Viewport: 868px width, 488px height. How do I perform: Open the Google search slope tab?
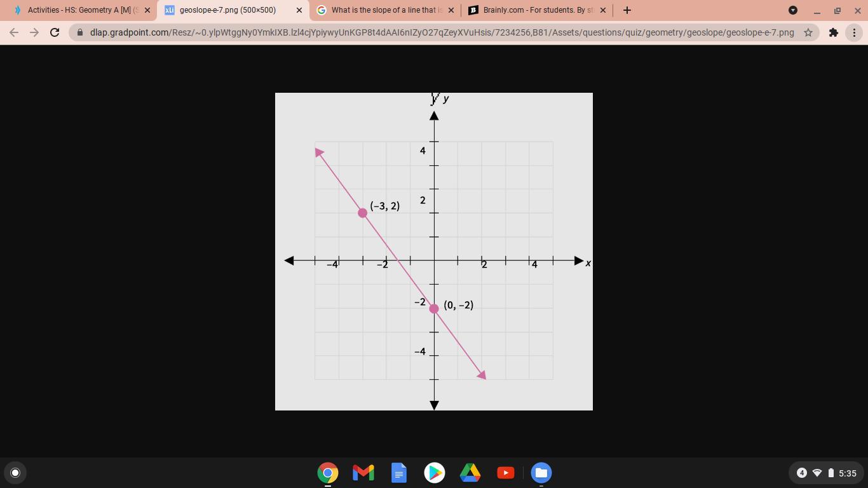385,10
